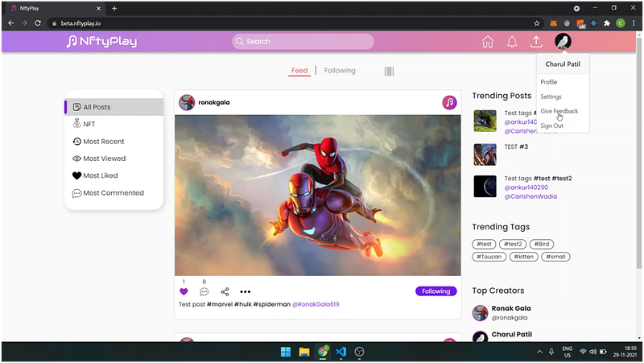Open Profile from the user menu
Viewport: 644px width, 363px height.
pyautogui.click(x=549, y=82)
